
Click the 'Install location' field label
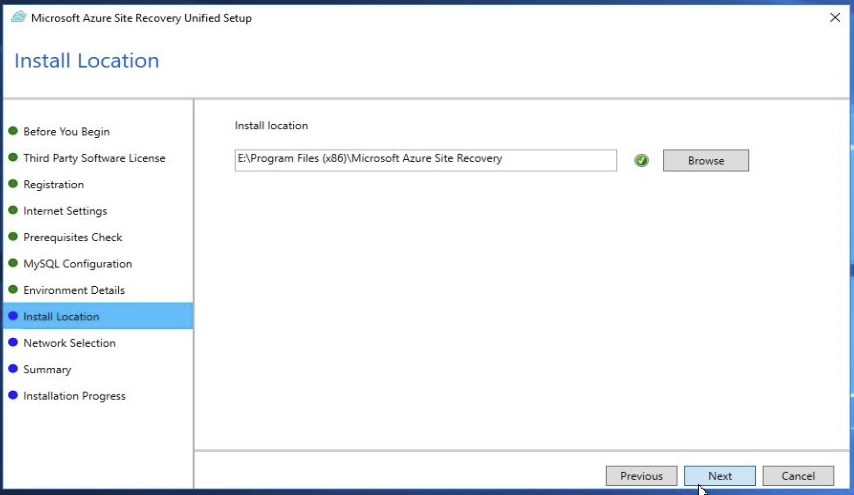click(x=271, y=125)
